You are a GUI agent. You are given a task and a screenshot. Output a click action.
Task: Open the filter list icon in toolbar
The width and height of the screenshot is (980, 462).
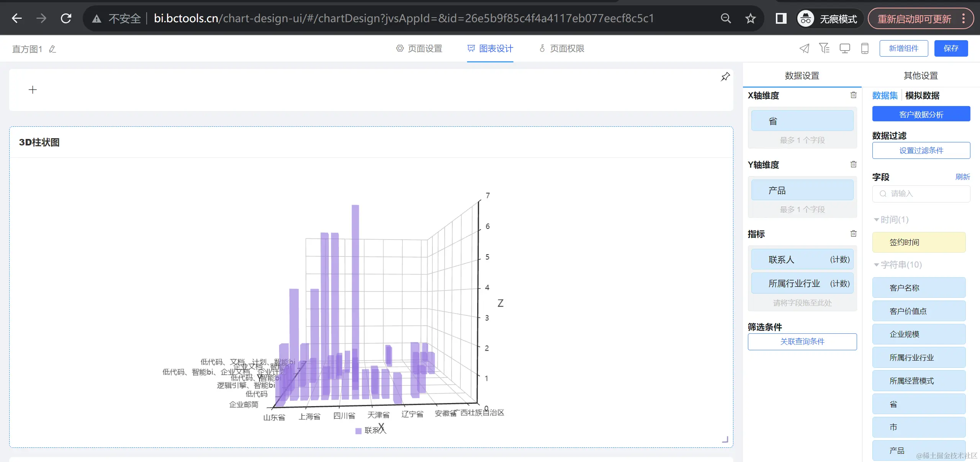824,49
